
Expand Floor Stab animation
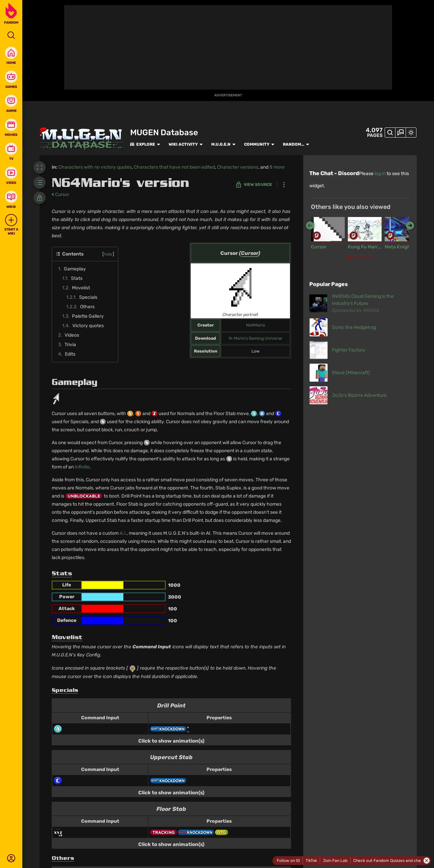[171, 844]
